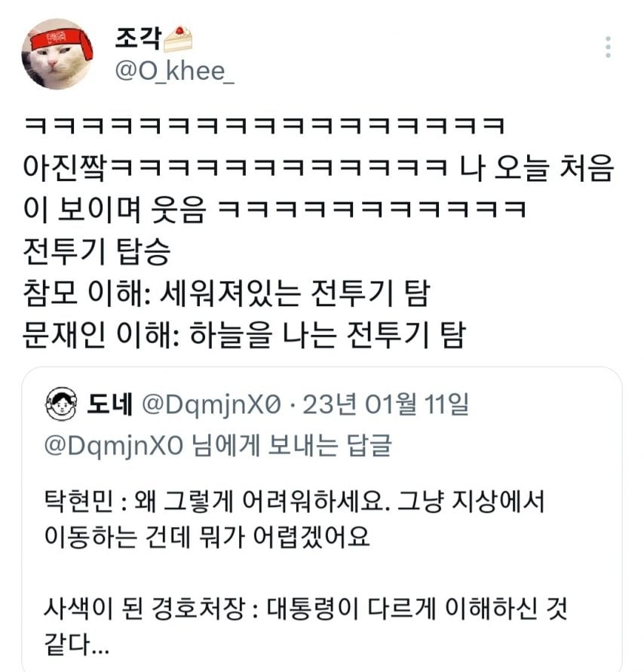The height and width of the screenshot is (672, 644).
Task: Click the text 나 오늘 처음
Action: tap(536, 167)
